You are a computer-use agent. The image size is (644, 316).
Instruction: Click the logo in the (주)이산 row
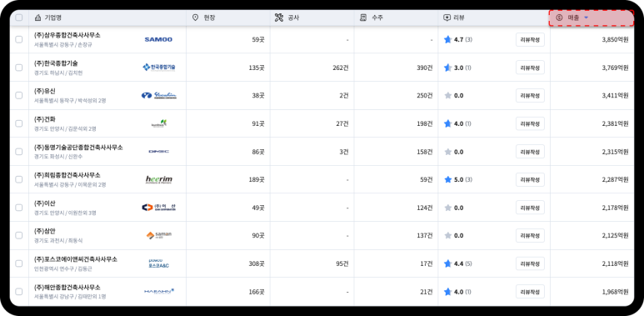click(158, 208)
